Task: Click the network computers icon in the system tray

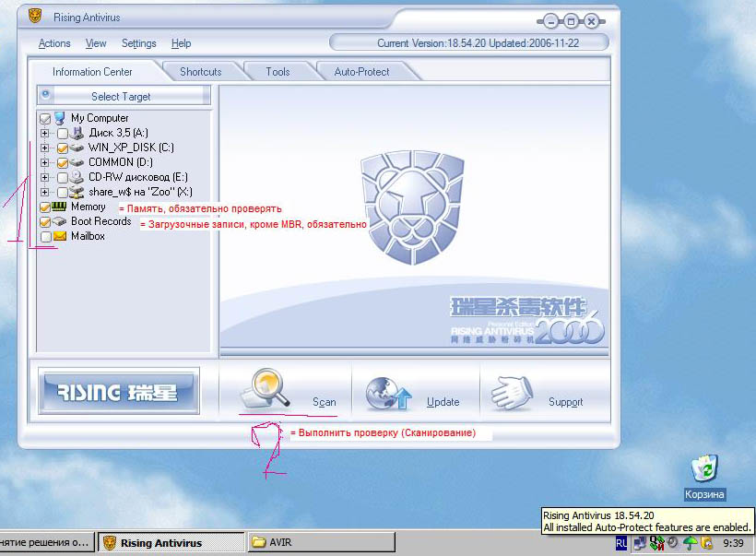Action: 640,543
